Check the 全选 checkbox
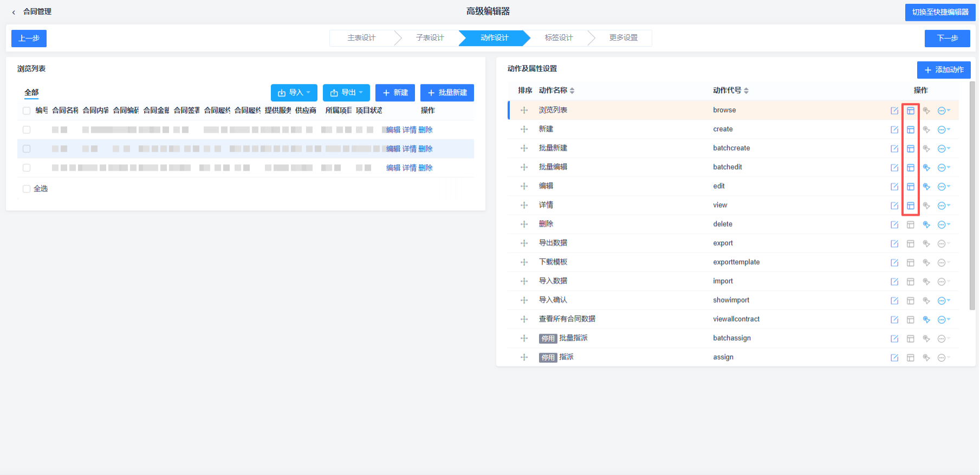This screenshot has height=475, width=980. tap(27, 189)
